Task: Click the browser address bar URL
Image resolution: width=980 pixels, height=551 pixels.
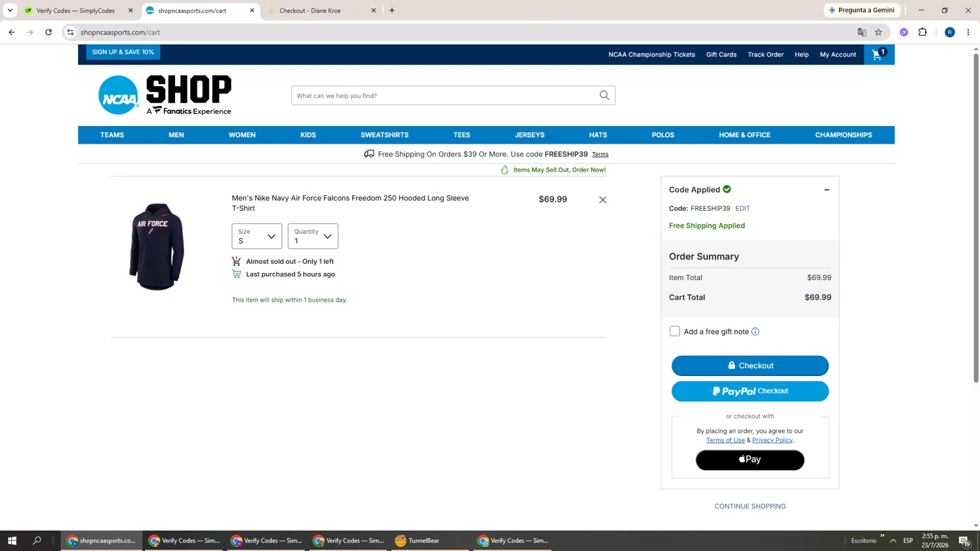Action: pos(120,32)
